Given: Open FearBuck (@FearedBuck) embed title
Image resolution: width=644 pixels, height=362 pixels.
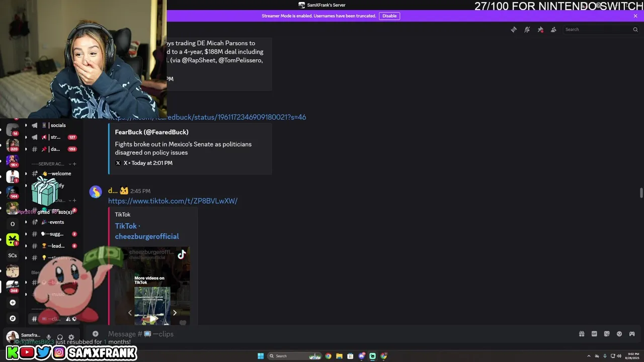Looking at the screenshot, I should (151, 132).
